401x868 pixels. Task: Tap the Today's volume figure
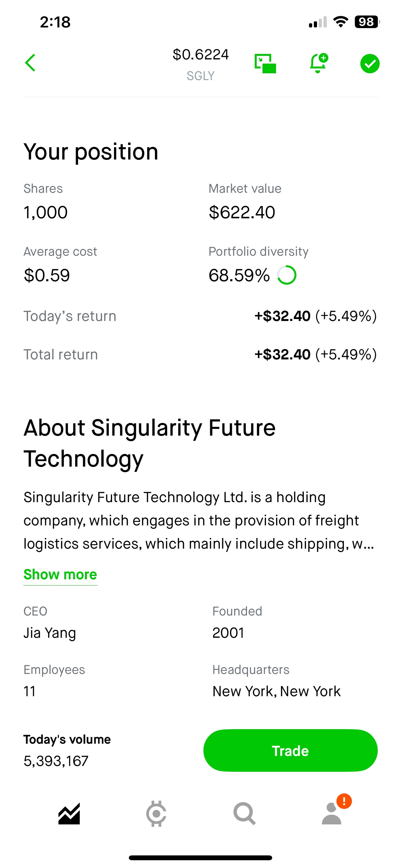pyautogui.click(x=56, y=761)
